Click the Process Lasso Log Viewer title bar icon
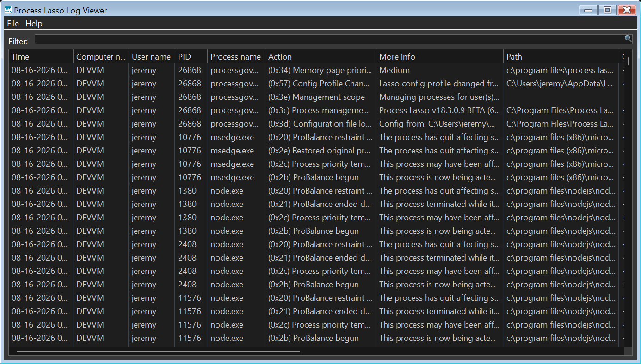Screen dimensions: 641x364 point(8,10)
